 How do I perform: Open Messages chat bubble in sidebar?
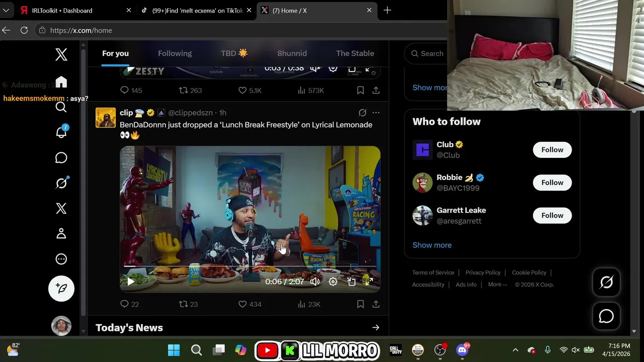coord(61,158)
